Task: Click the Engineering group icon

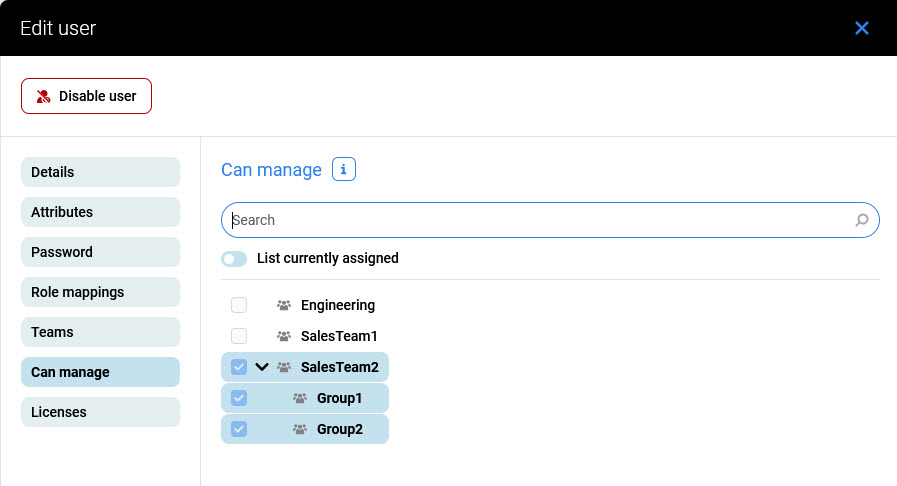Action: 284,305
